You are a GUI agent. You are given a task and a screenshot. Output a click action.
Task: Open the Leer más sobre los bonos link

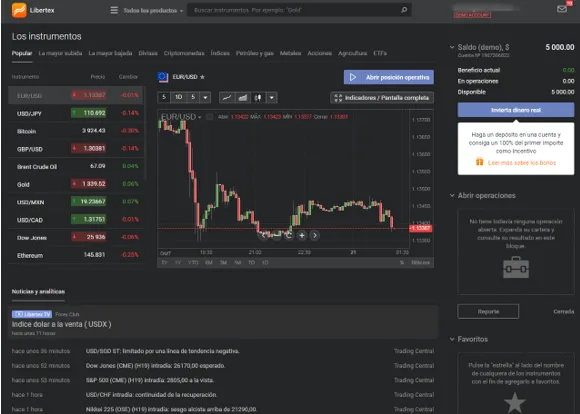[x=522, y=163]
